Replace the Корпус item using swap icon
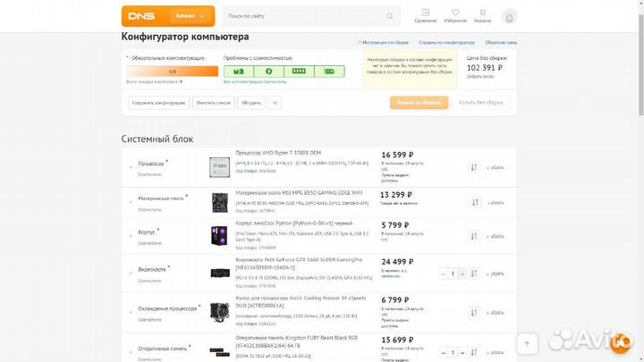The image size is (644, 362). click(x=474, y=236)
